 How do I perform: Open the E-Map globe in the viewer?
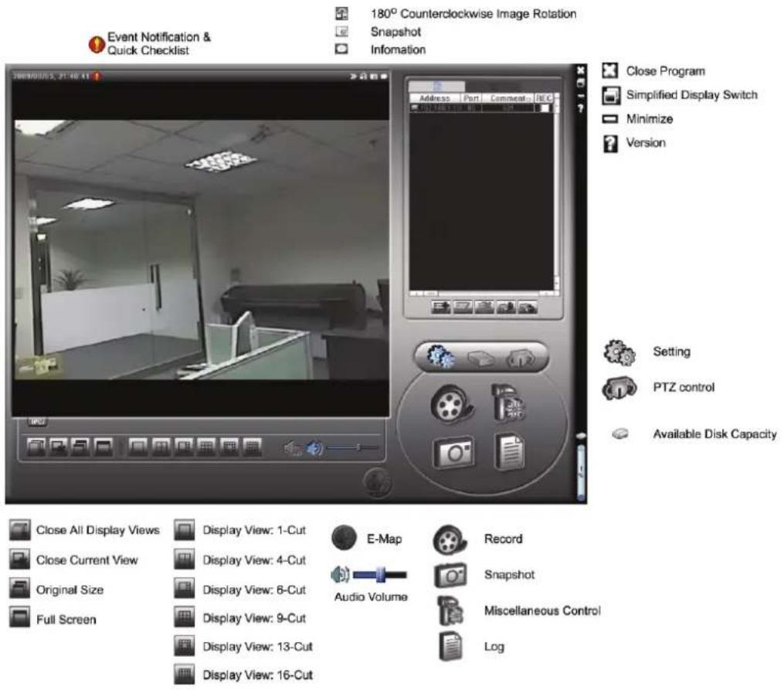(376, 481)
